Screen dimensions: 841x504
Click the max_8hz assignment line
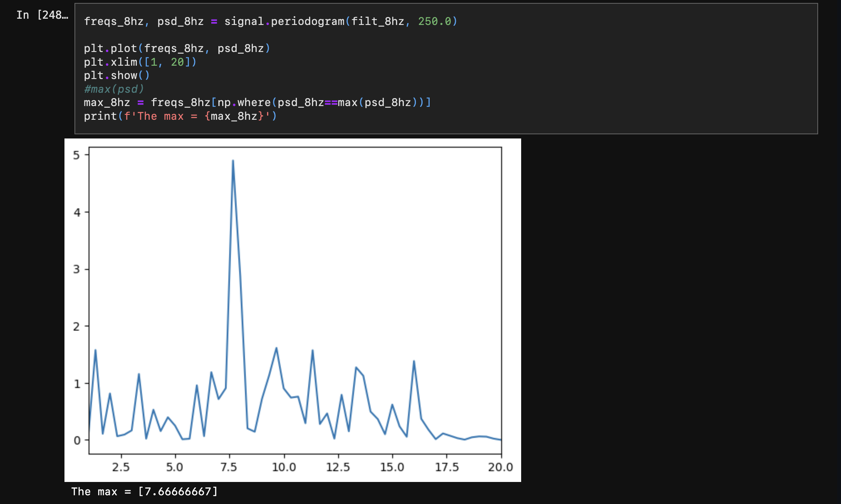[x=257, y=103]
